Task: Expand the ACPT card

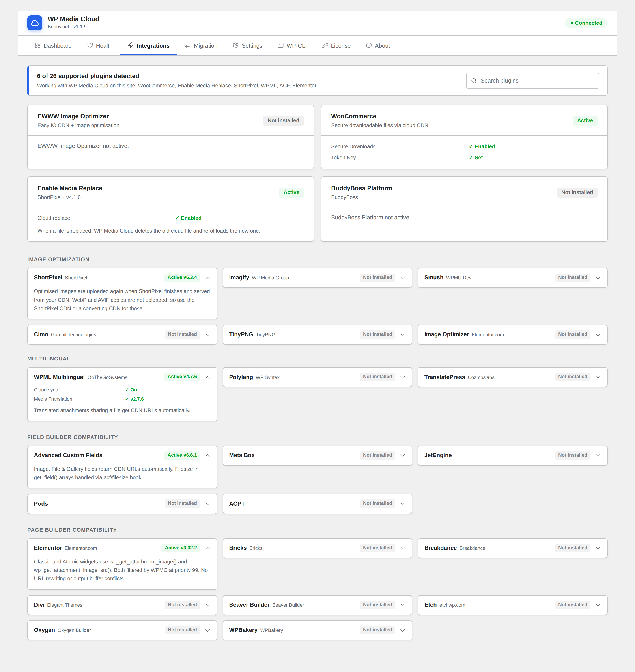Action: [402, 504]
